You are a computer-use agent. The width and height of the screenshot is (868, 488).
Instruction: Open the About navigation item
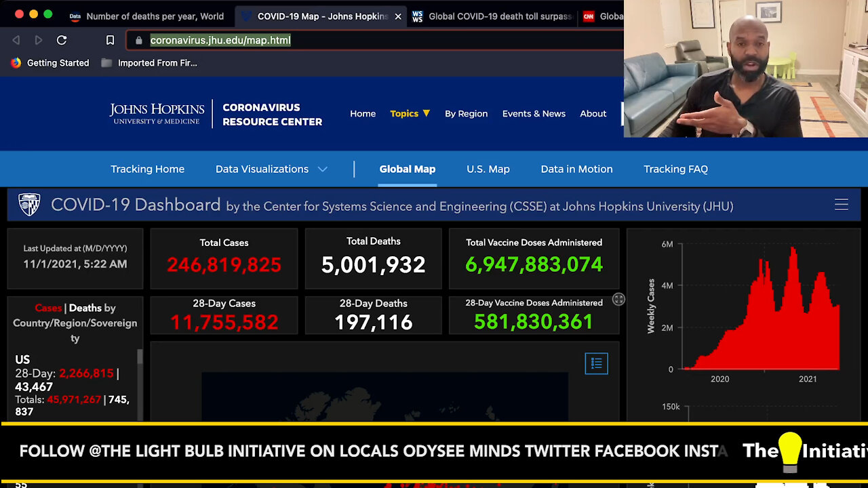[x=593, y=113]
